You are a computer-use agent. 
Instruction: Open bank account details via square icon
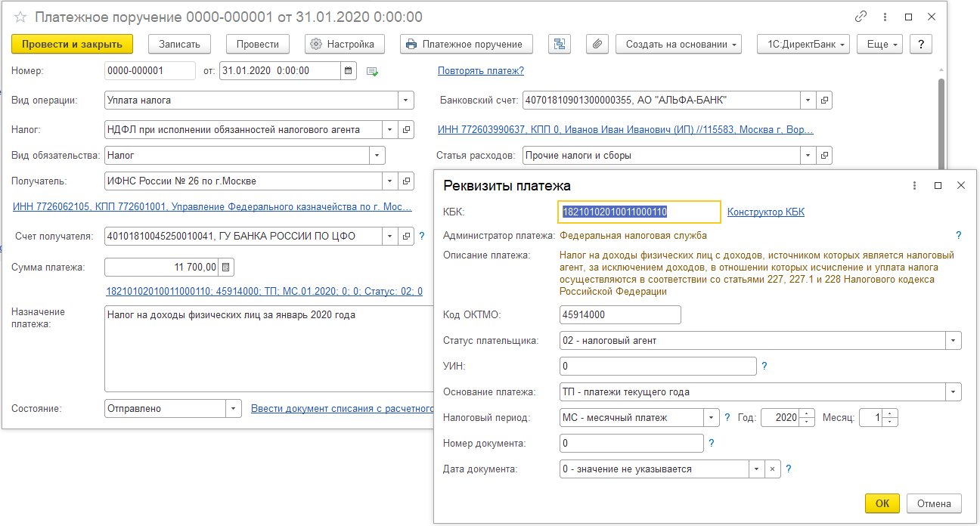coord(825,100)
